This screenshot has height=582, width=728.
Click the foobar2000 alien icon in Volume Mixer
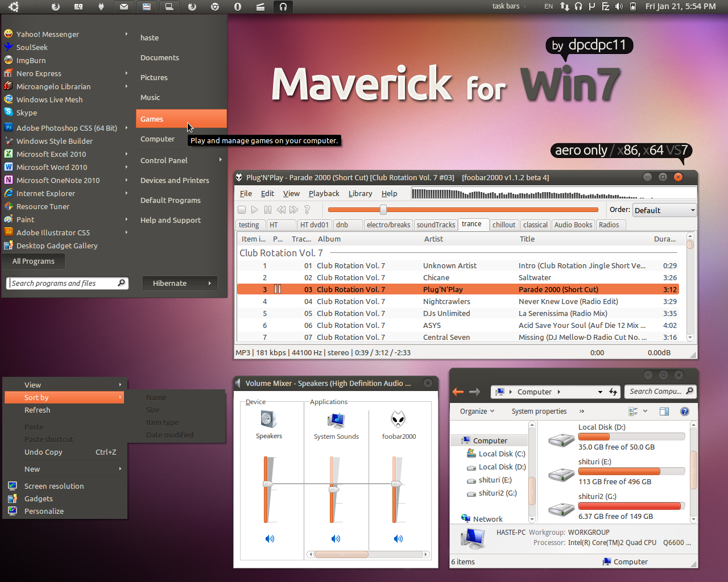[x=398, y=420]
